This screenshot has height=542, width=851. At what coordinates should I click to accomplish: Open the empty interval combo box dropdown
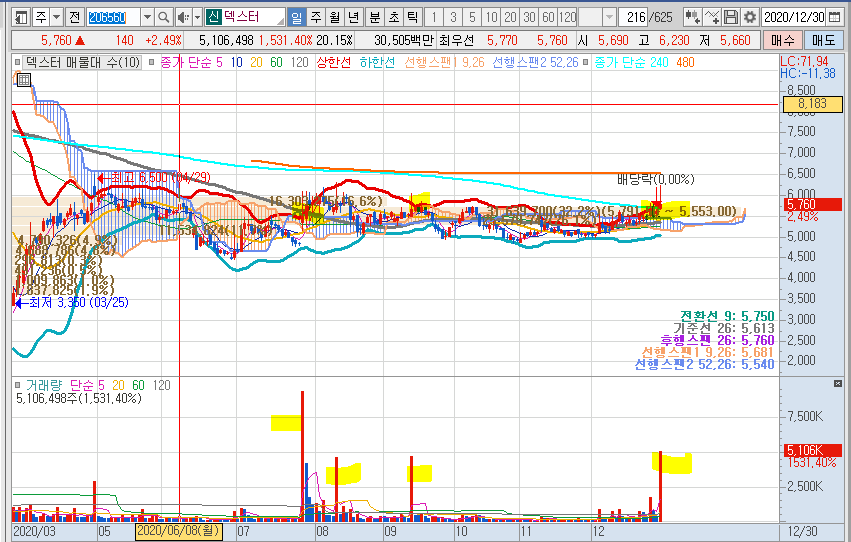pyautogui.click(x=609, y=18)
